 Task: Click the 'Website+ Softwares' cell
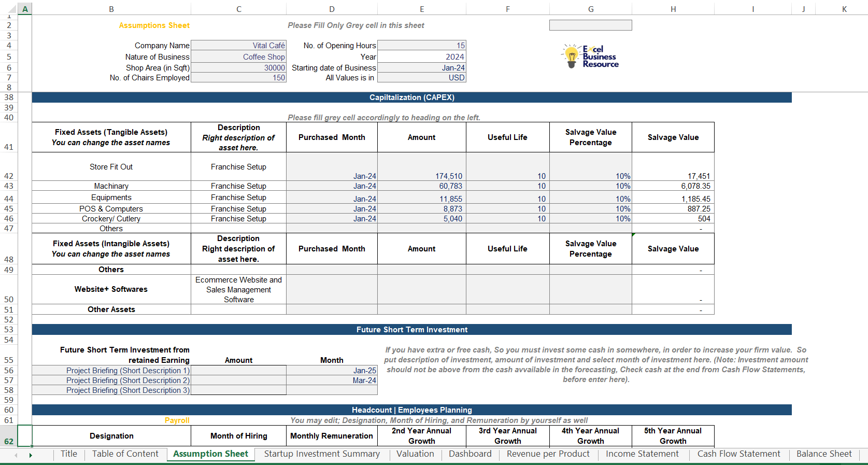[111, 289]
